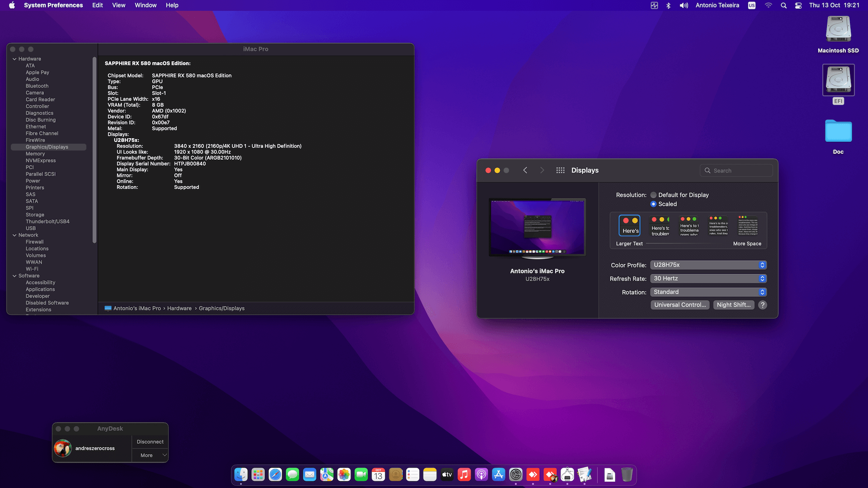The image size is (868, 488).
Task: Open the Help menu
Action: (x=172, y=5)
